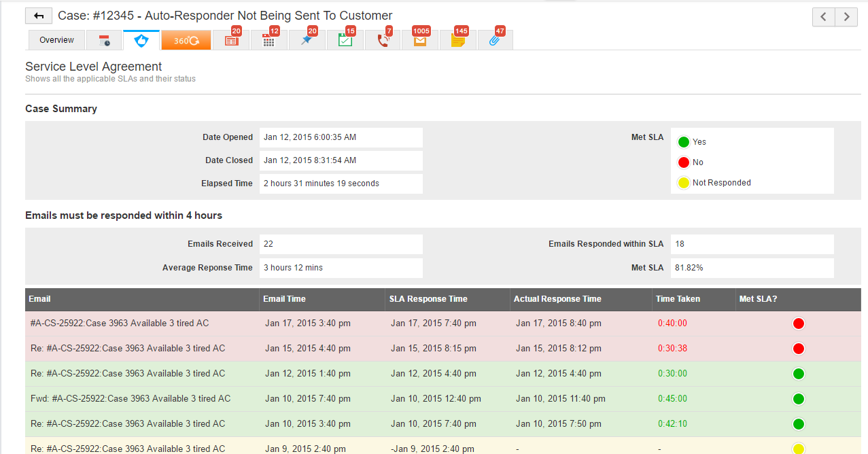Go to previous case with left chevron
Image resolution: width=868 pixels, height=454 pixels.
pyautogui.click(x=823, y=17)
